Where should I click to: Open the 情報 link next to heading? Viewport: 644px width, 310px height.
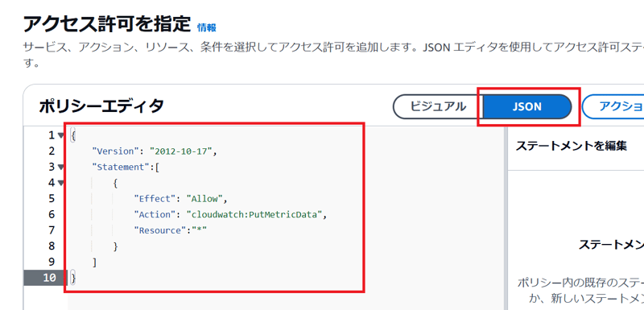tap(207, 27)
